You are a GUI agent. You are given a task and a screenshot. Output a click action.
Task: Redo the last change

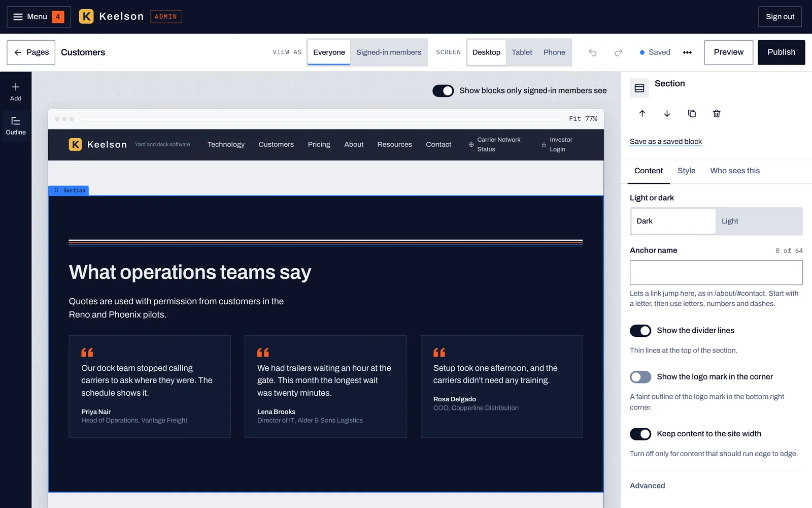coord(618,52)
